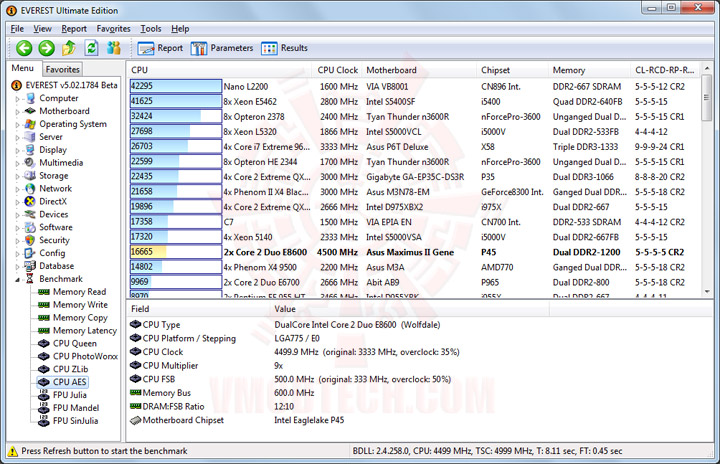Sort by Motherboard column header
The height and width of the screenshot is (464, 720).
(419, 70)
